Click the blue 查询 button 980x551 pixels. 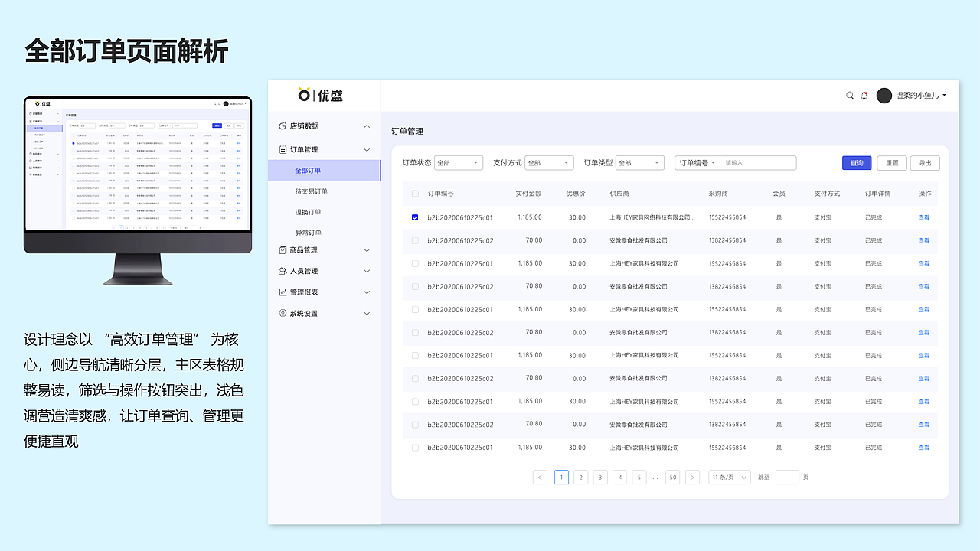pyautogui.click(x=856, y=162)
